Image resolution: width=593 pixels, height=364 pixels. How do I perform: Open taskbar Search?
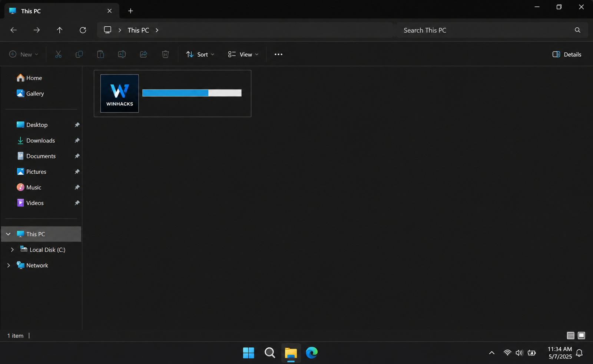click(x=270, y=353)
